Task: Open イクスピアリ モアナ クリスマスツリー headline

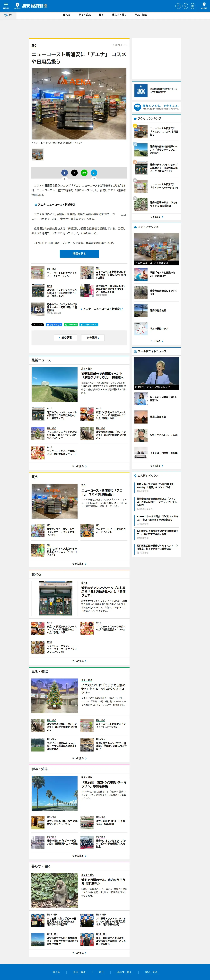Action: coord(103,689)
